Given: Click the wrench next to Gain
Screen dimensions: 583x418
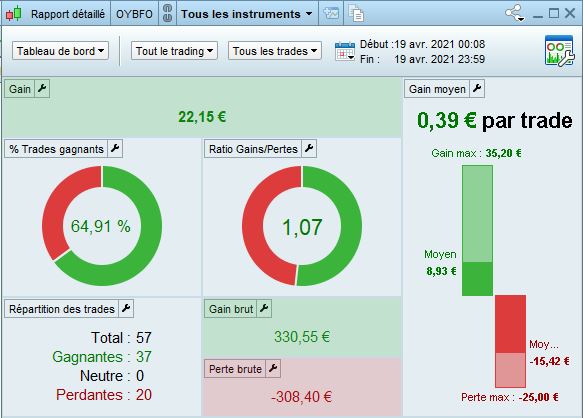Looking at the screenshot, I should 42,89.
